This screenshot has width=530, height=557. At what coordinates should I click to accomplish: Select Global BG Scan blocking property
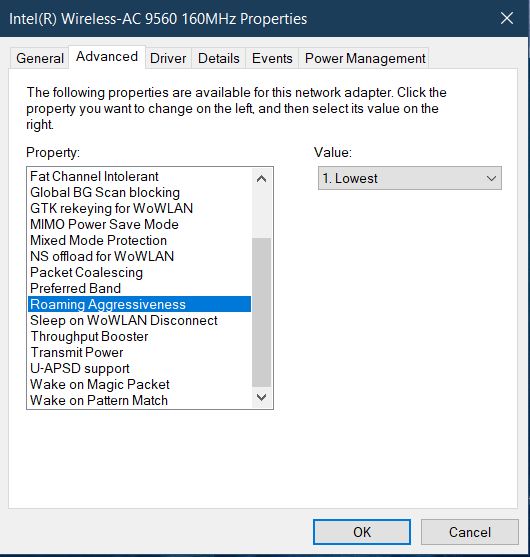tap(139, 192)
